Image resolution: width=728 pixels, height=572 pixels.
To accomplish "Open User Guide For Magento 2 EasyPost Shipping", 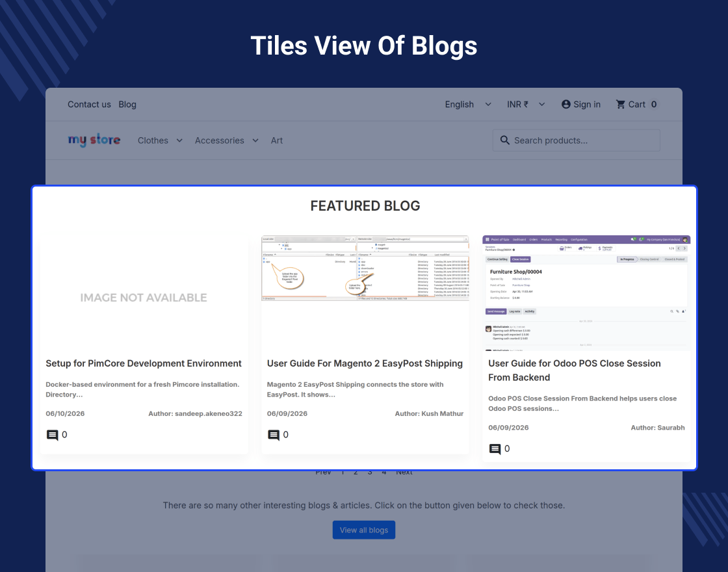I will click(365, 363).
